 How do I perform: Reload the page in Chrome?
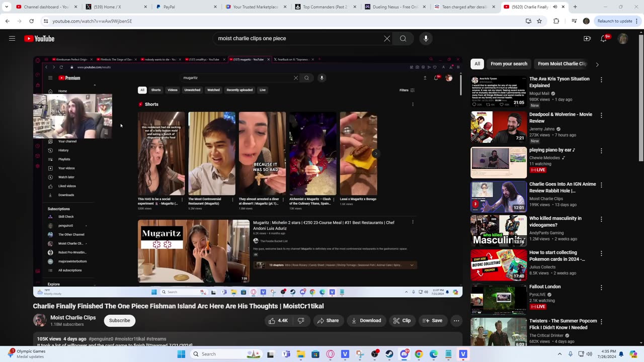(x=31, y=21)
